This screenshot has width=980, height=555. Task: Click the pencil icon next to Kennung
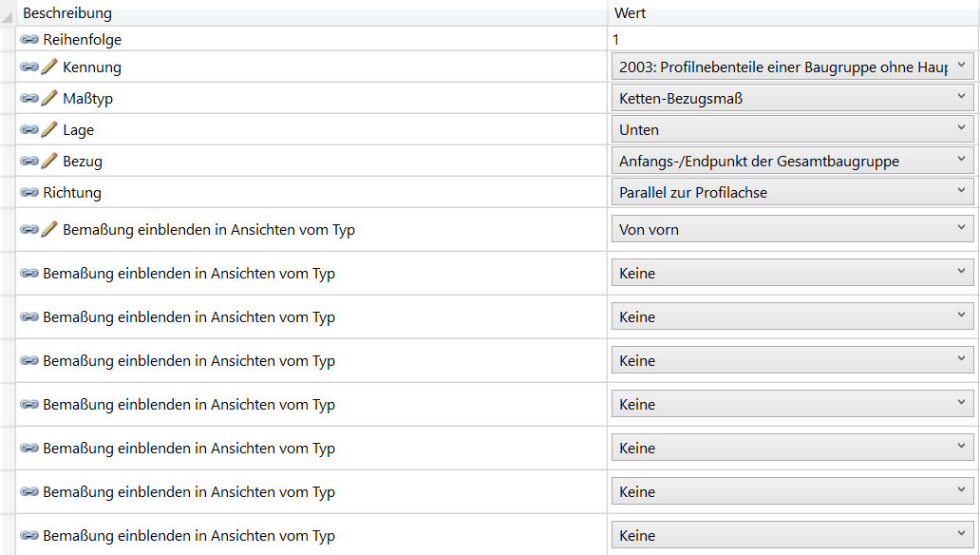click(49, 67)
